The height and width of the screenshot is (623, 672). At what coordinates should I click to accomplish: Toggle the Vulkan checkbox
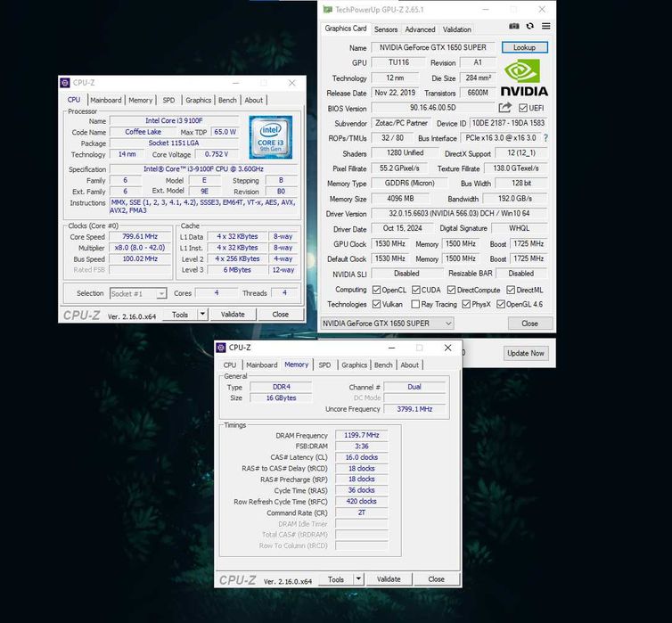[x=376, y=304]
